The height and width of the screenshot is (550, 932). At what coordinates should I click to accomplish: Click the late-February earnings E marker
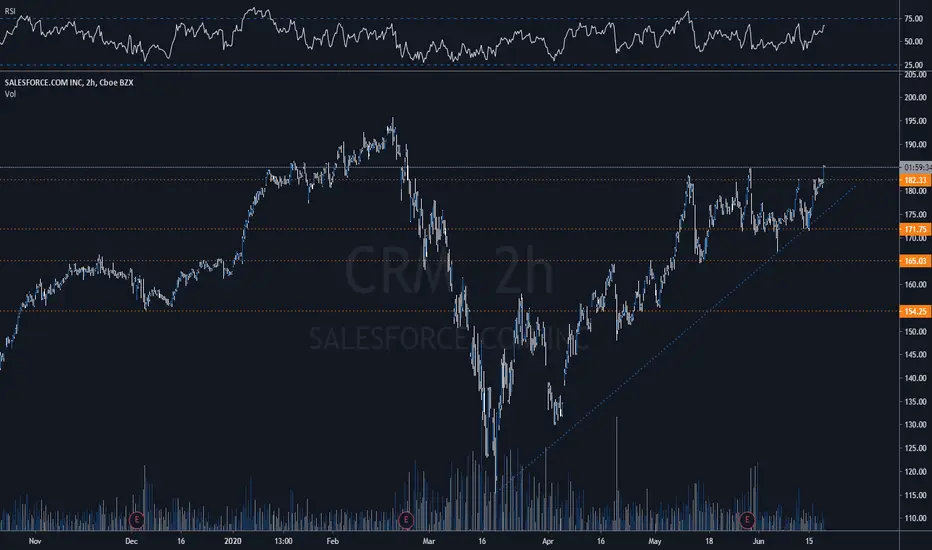406,520
